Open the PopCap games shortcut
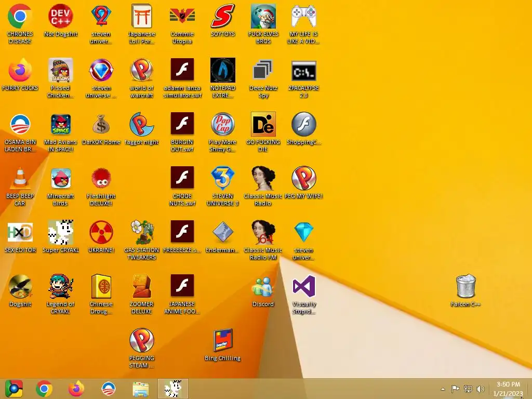 pyautogui.click(x=222, y=124)
